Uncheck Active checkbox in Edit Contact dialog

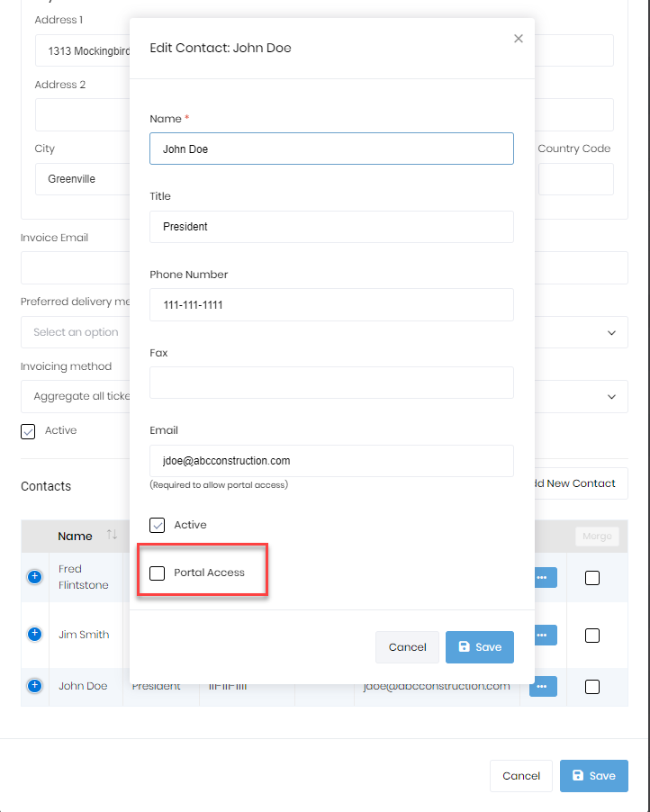(x=157, y=525)
